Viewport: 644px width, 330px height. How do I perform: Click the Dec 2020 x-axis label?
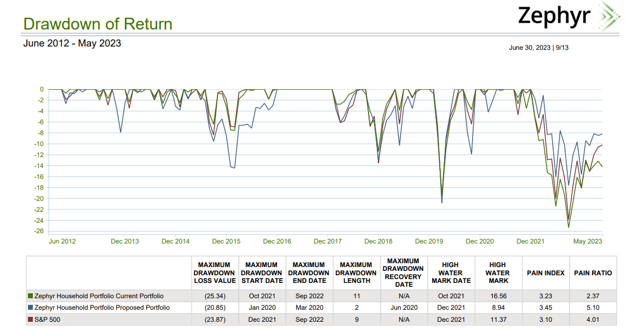click(x=480, y=241)
